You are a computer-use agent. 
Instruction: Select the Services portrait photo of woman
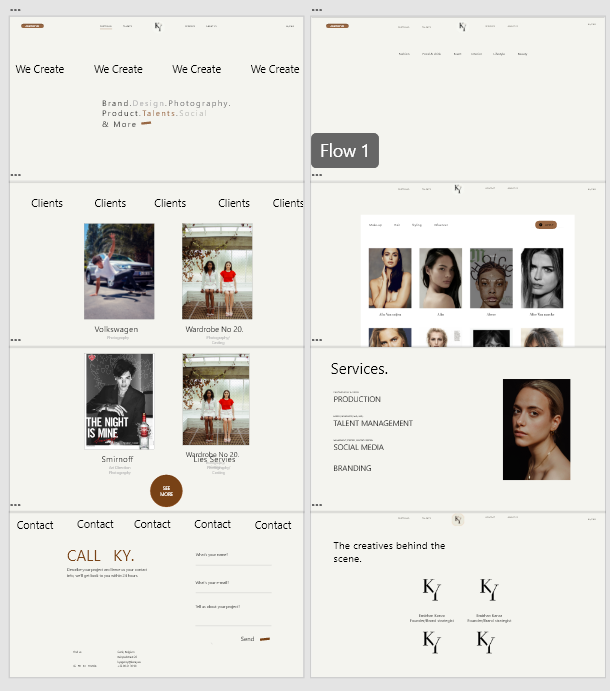(x=536, y=429)
